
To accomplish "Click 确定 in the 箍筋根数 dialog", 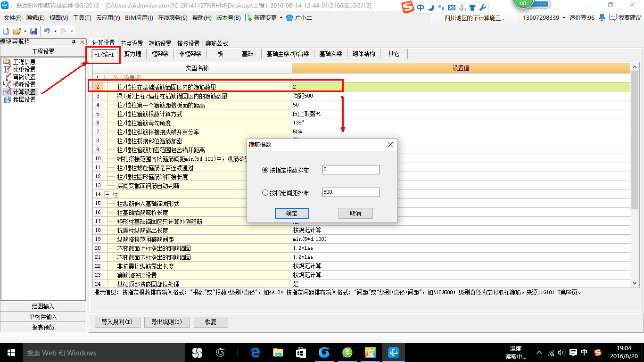I will pyautogui.click(x=292, y=213).
